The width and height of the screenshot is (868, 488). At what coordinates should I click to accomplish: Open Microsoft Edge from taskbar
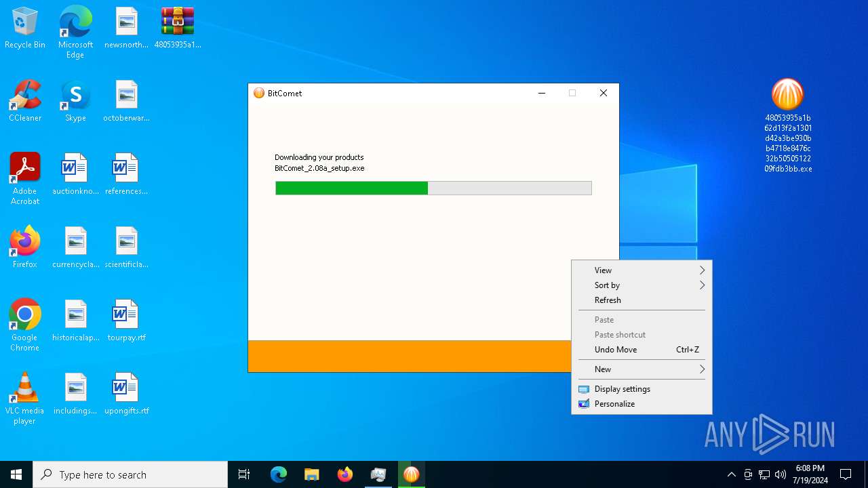279,474
